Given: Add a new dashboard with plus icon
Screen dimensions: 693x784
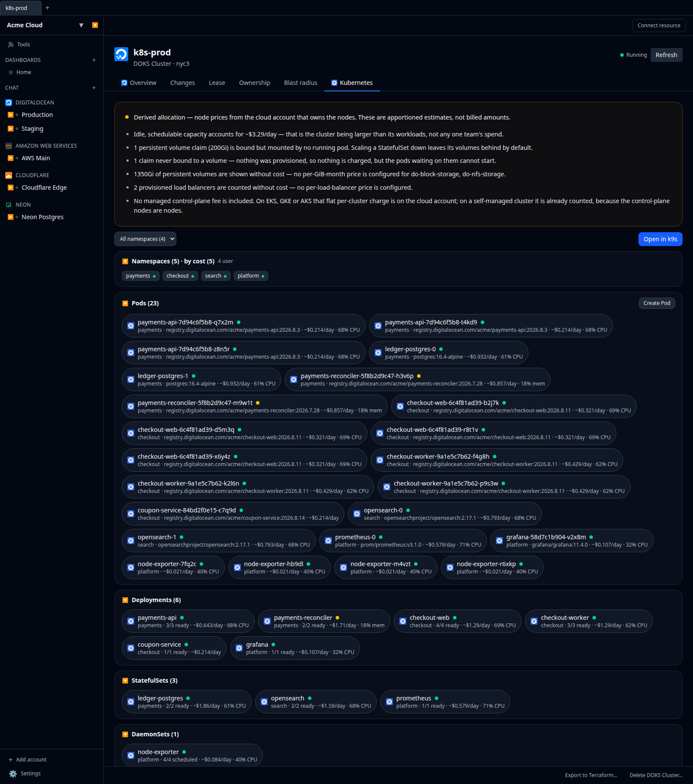Looking at the screenshot, I should coord(94,60).
